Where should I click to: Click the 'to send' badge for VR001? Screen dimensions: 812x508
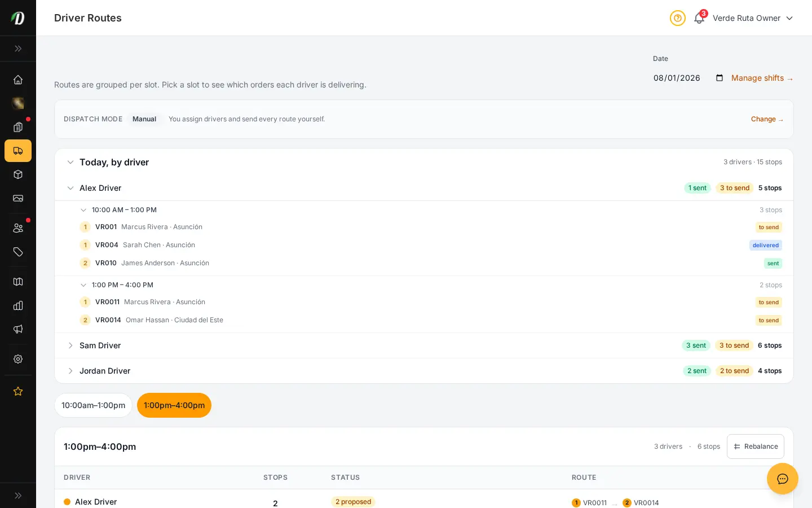pos(769,227)
